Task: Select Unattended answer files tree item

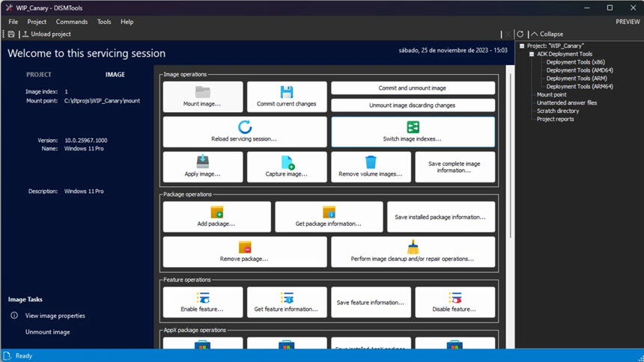Action: pyautogui.click(x=567, y=103)
